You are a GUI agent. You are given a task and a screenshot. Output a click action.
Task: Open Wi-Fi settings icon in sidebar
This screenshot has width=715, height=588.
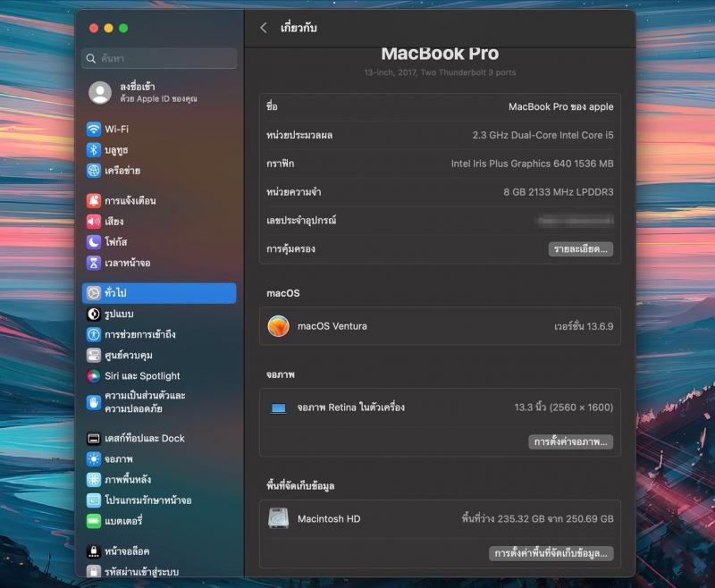click(x=94, y=129)
